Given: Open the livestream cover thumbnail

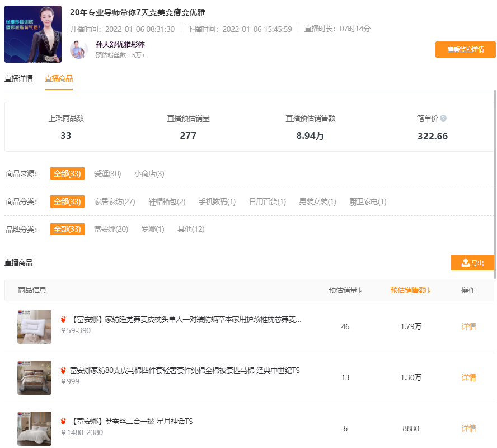Looking at the screenshot, I should (33, 34).
